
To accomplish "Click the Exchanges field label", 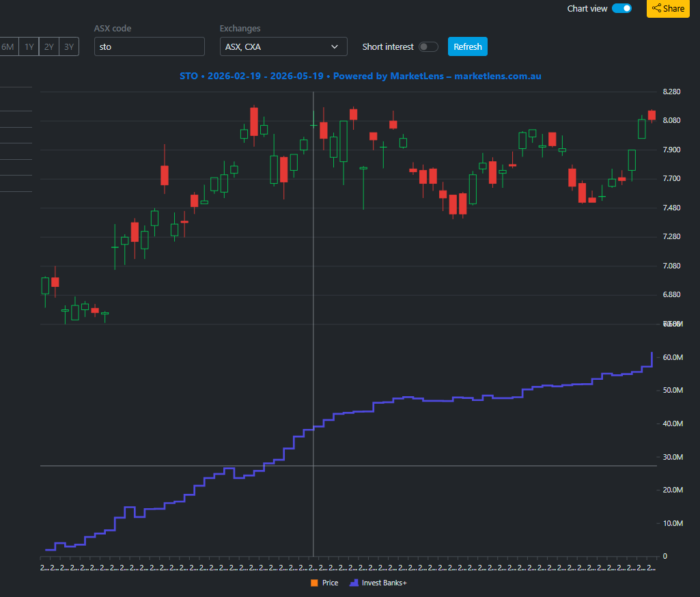I will click(240, 28).
